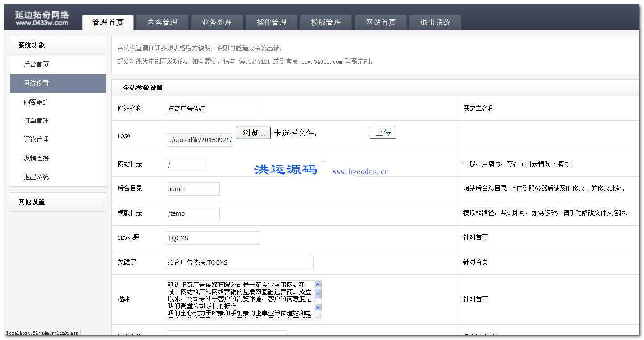Click the 模版目录 /temp input field

193,213
